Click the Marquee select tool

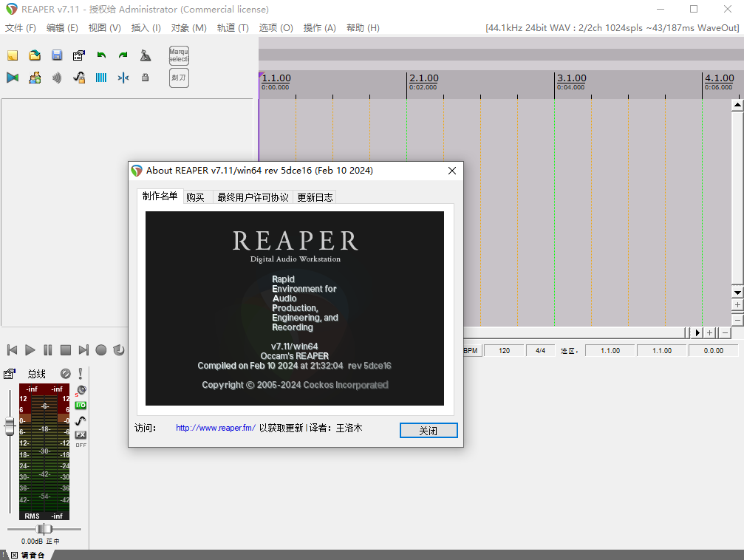[178, 55]
